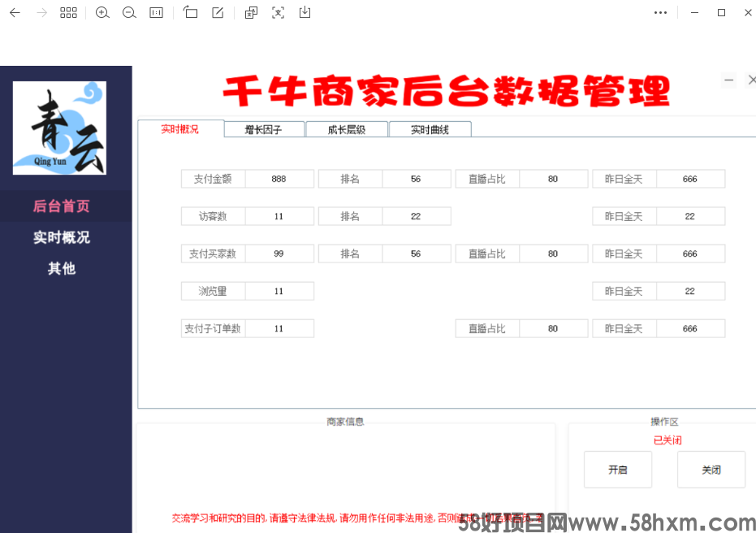Click 直播占比 value field in 支付金额 row
Viewport: 756px width, 533px height.
click(x=553, y=179)
